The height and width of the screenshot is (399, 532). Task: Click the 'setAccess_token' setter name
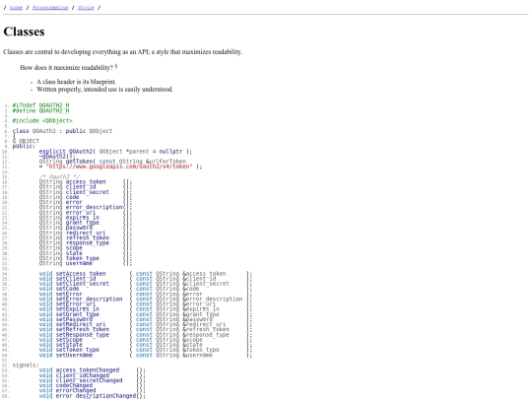click(81, 274)
